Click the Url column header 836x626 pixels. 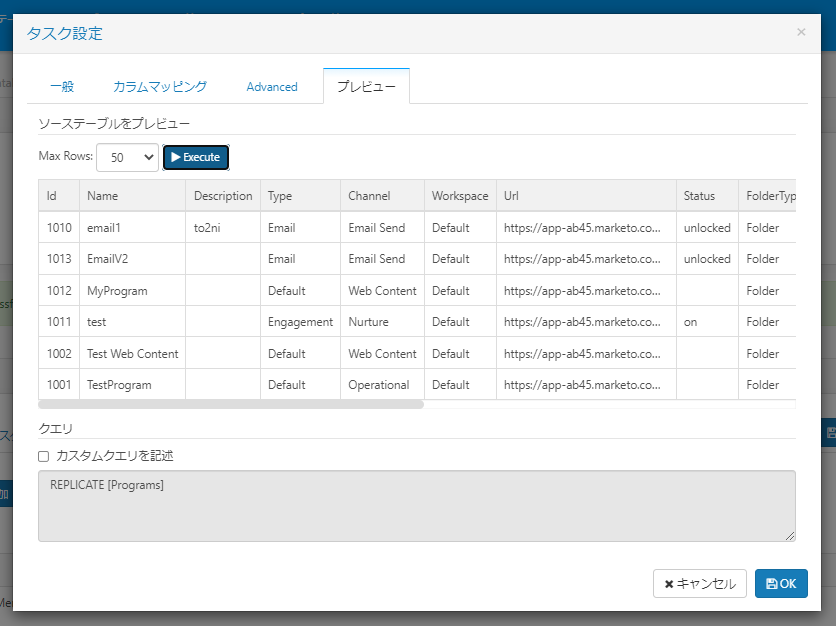click(586, 196)
